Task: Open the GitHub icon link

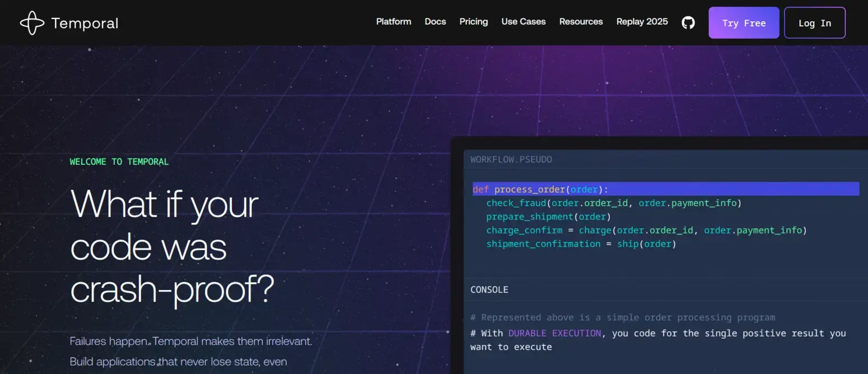Action: coord(688,22)
